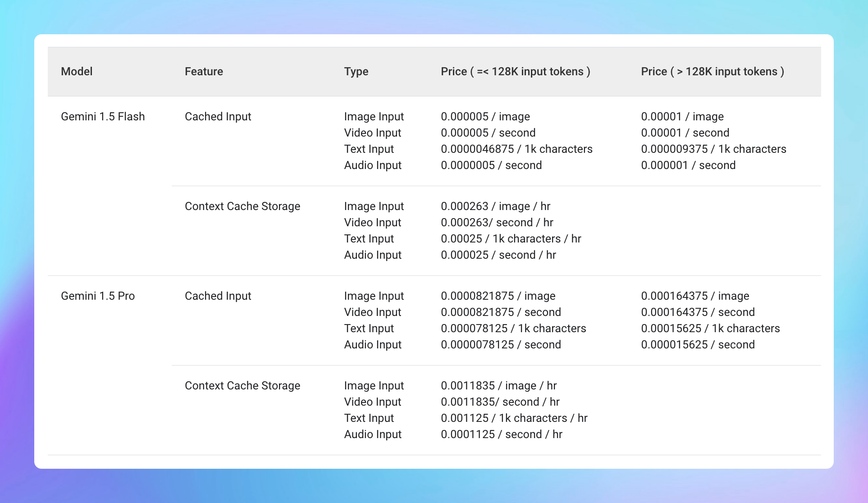Click the 0.0000046875 / 1k characters price

(x=516, y=149)
